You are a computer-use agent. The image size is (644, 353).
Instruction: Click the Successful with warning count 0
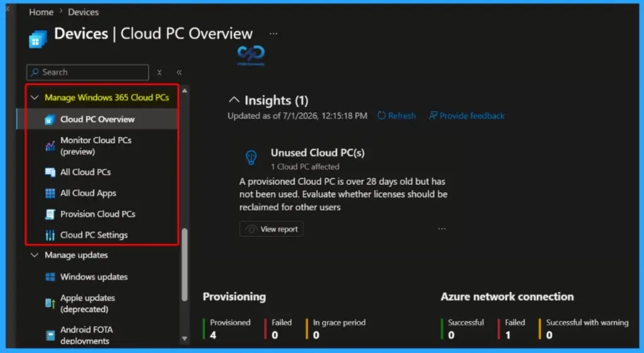549,335
